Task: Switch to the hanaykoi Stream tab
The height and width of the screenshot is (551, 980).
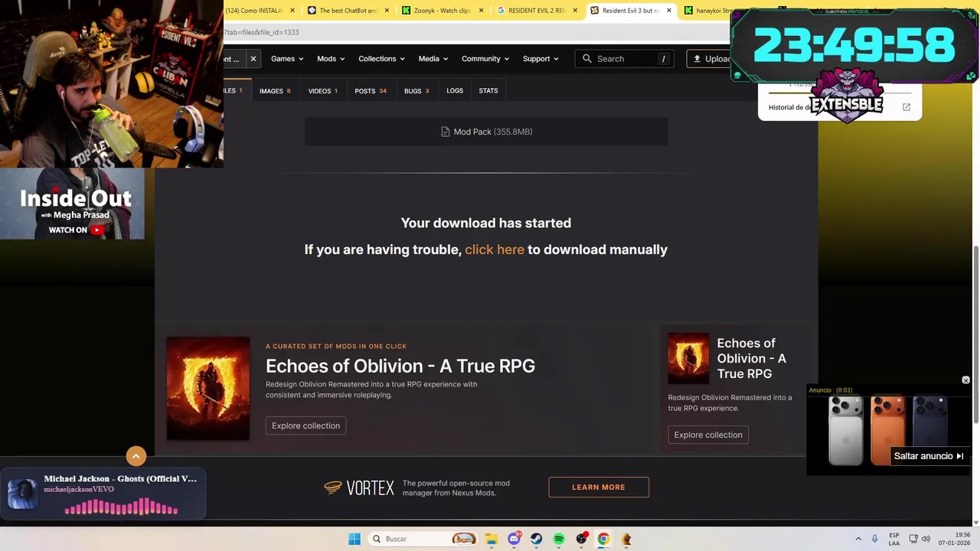Action: [x=707, y=11]
